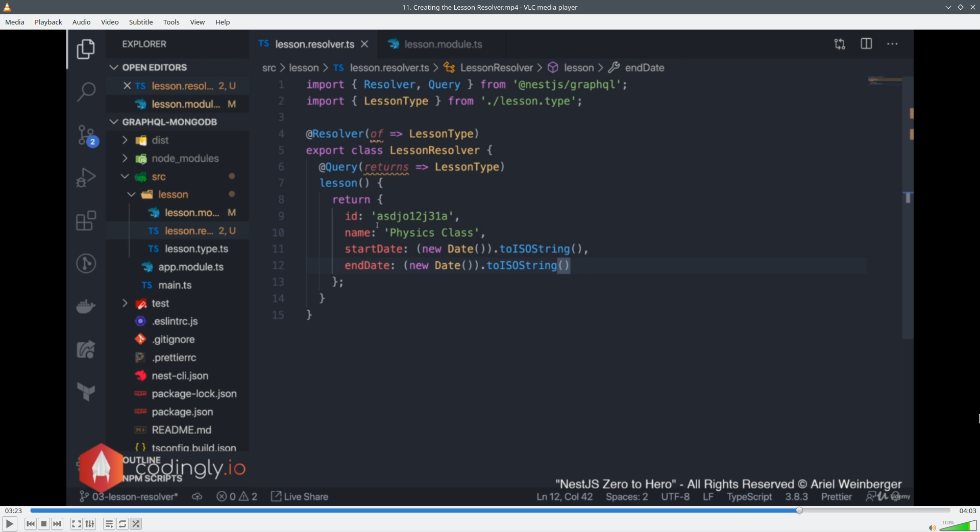Open the Docker whale icon in the activity bar
980x532 pixels.
click(x=86, y=306)
